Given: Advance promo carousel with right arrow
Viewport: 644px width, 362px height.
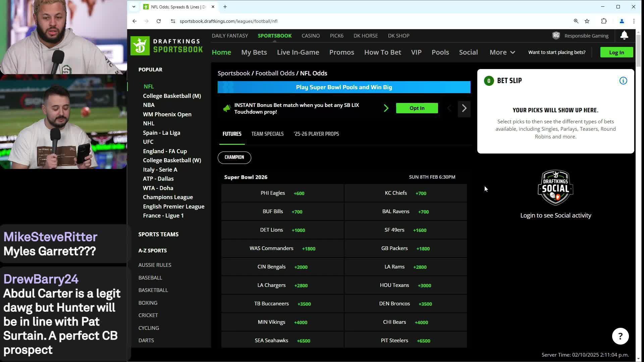Looking at the screenshot, I should pyautogui.click(x=464, y=108).
